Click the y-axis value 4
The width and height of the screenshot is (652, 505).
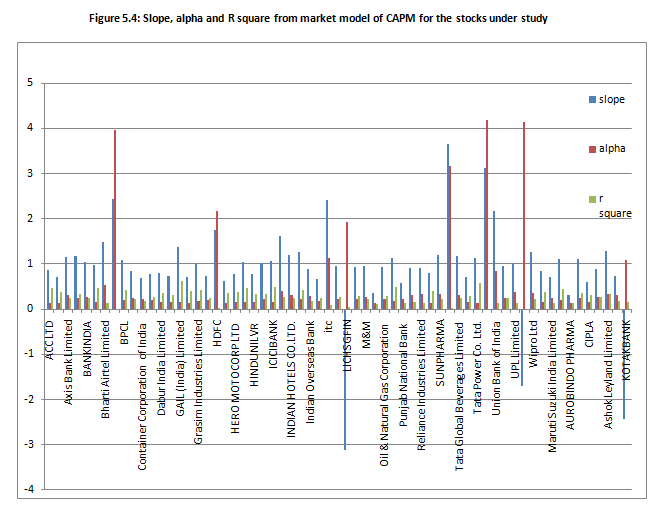point(30,128)
